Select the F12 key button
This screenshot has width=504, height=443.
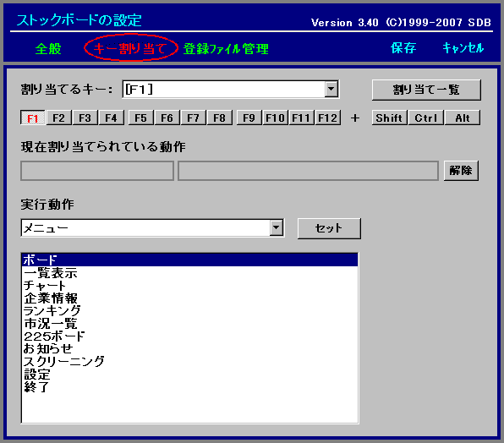(x=328, y=118)
